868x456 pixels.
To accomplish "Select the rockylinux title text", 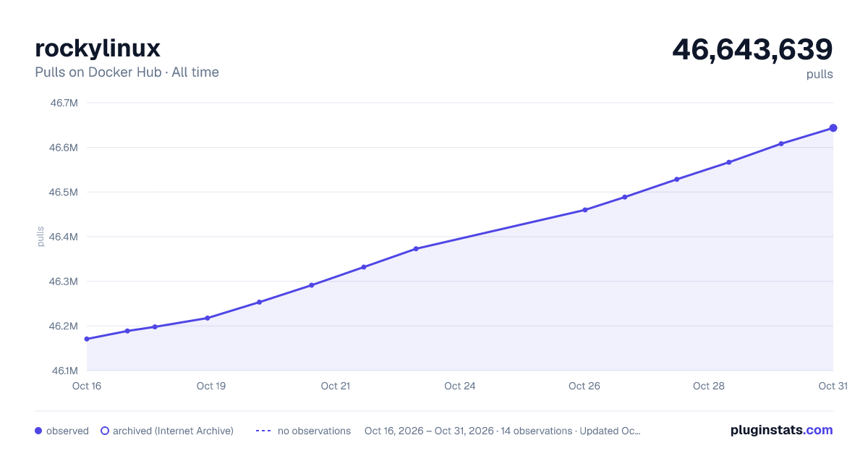I will coord(98,48).
